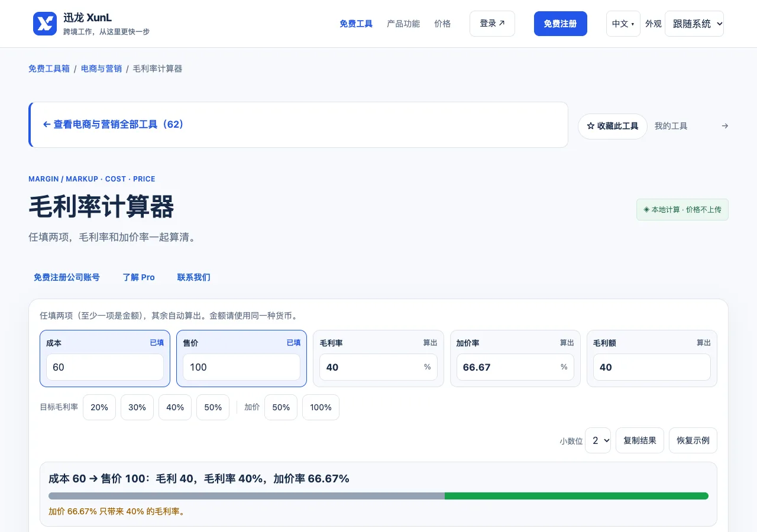Click the 复制结果 button
Screen dimensions: 757x532
[x=640, y=440]
